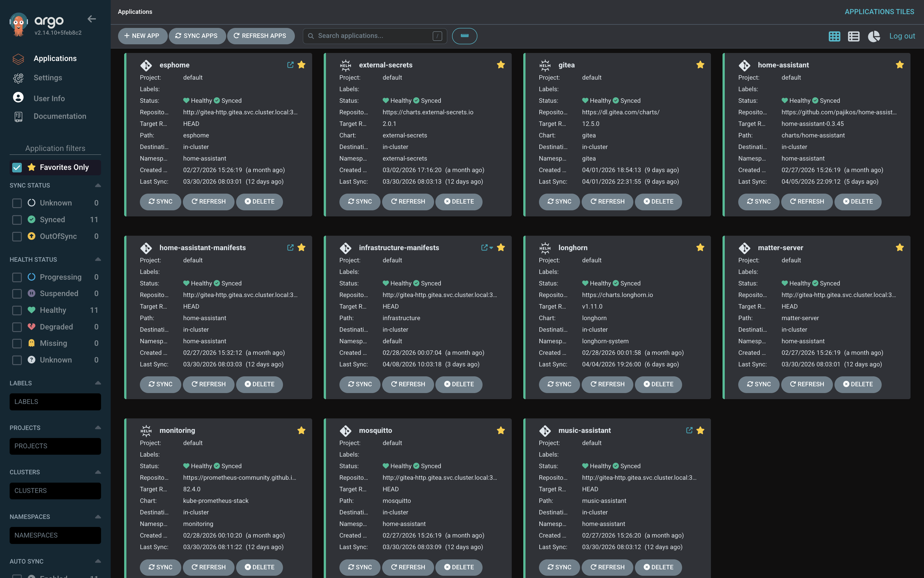Click the REFRESH APPS button
This screenshot has height=578, width=924.
pyautogui.click(x=261, y=36)
